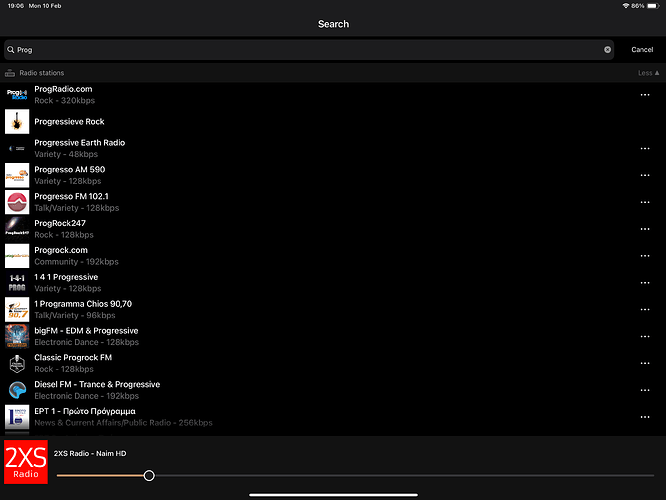This screenshot has width=666, height=500.
Task: Tap the 1-4-1 PROG logo
Action: (x=17, y=283)
